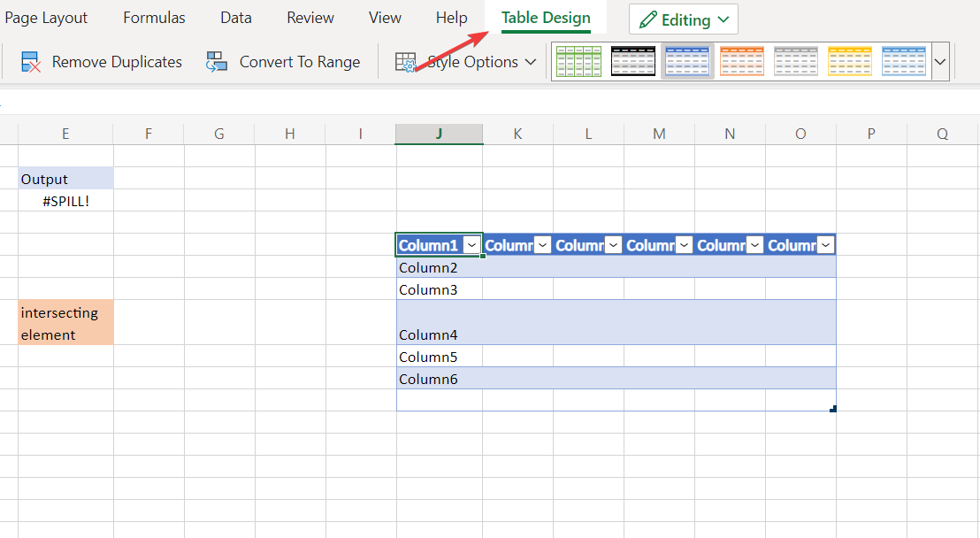
Task: Select column header E
Action: click(x=65, y=134)
